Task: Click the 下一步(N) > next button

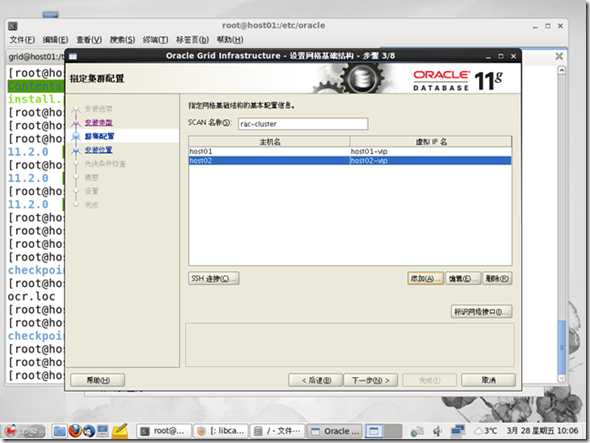Action: 371,381
